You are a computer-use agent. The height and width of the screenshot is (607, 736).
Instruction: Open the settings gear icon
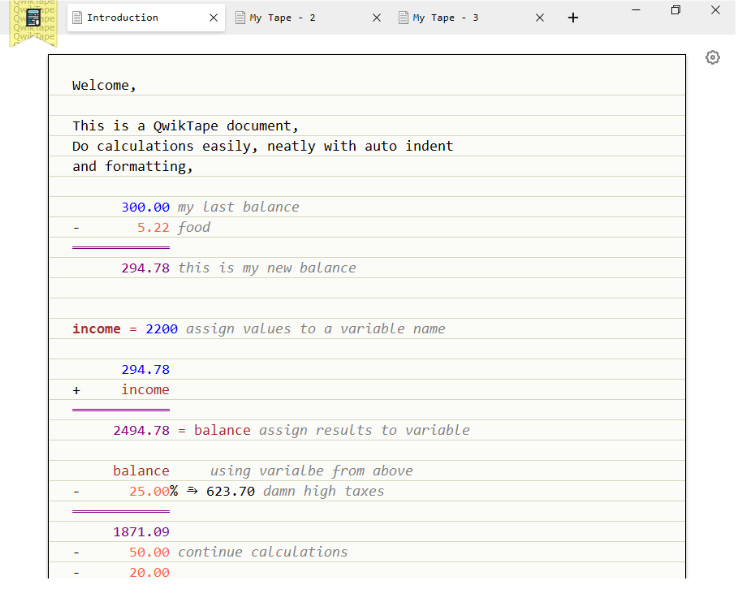tap(713, 57)
